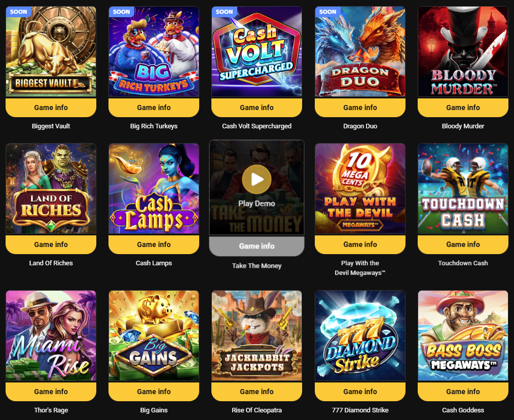The width and height of the screenshot is (514, 420).
Task: Open the Dragon Duo game thumbnail
Action: pyautogui.click(x=360, y=52)
